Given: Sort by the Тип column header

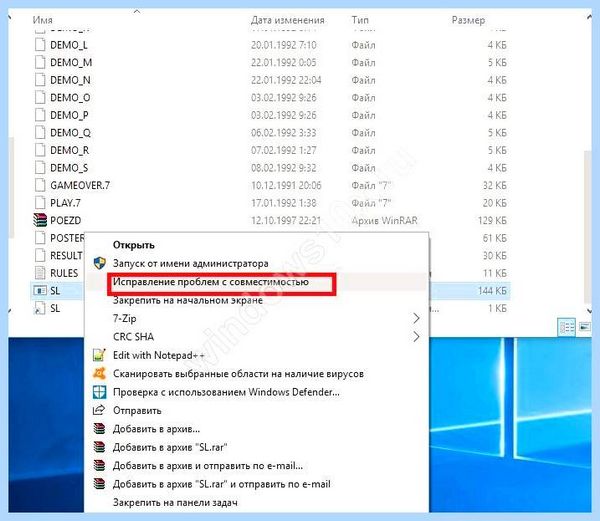Looking at the screenshot, I should click(x=360, y=20).
